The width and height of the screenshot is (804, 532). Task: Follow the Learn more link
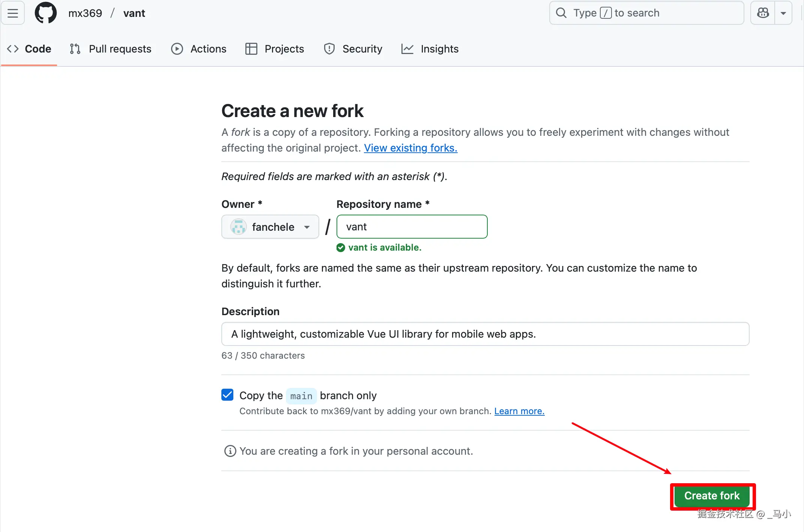519,411
